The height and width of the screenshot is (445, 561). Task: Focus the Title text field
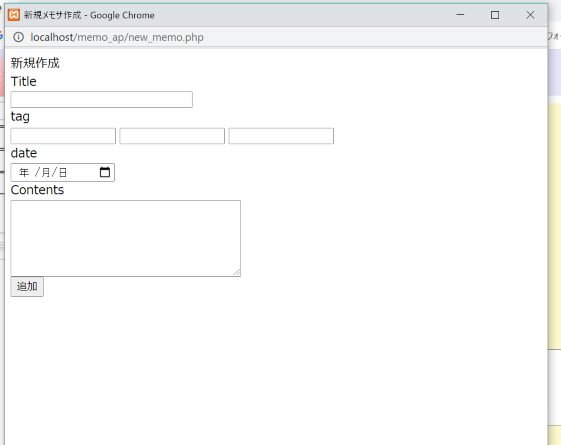tap(102, 99)
